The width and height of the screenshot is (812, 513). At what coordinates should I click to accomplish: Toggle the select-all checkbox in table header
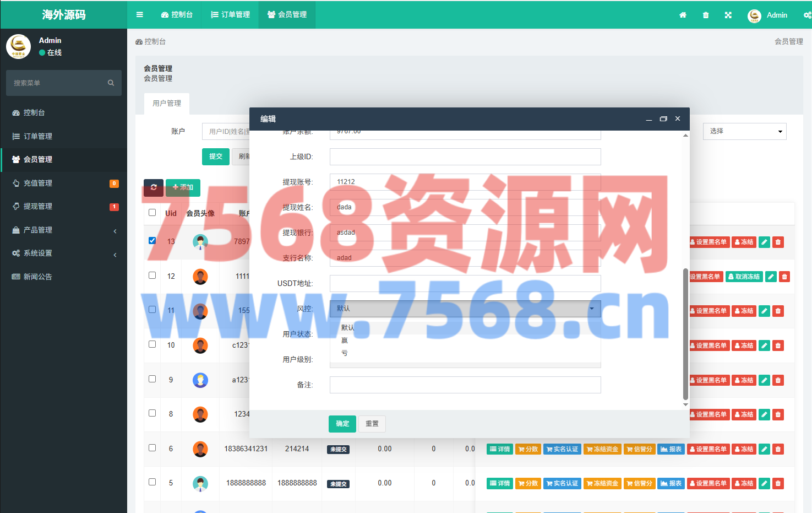click(x=152, y=213)
